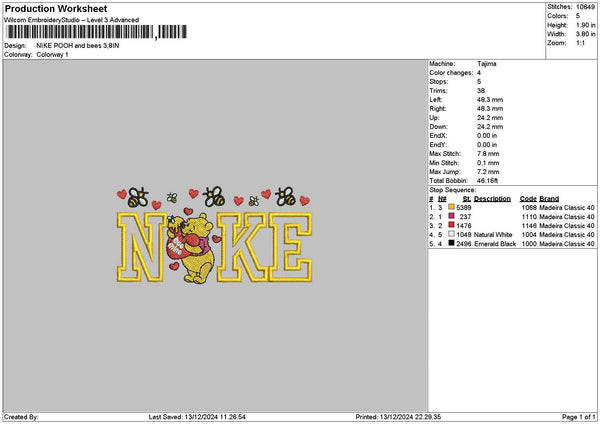Click the yellow letter E in design

pos(291,247)
